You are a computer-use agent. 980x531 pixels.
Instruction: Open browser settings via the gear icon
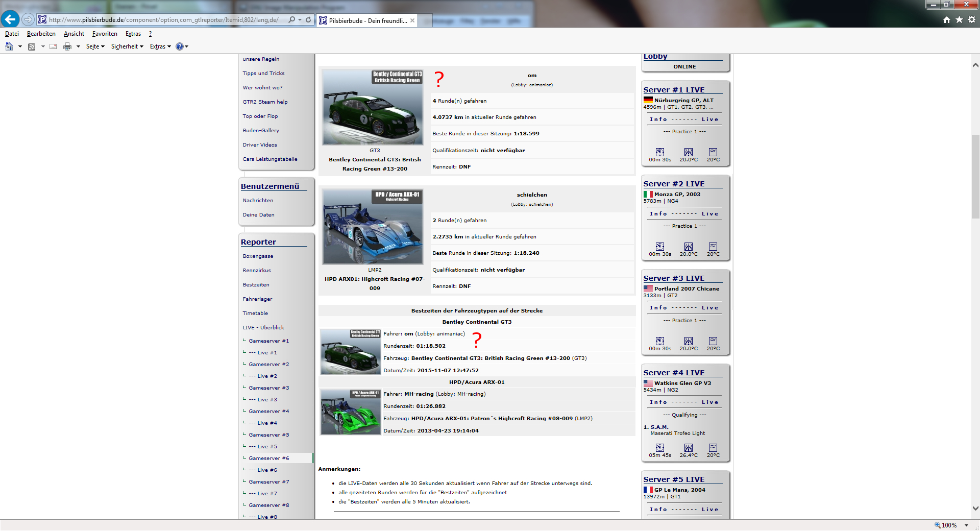[972, 19]
